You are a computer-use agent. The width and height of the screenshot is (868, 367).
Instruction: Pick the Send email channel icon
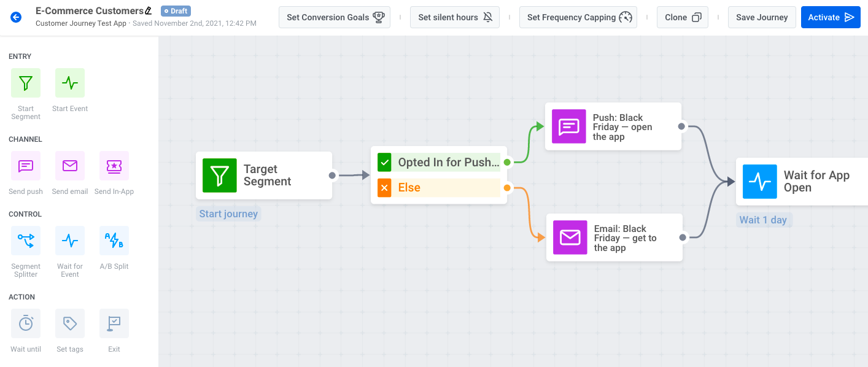click(70, 166)
